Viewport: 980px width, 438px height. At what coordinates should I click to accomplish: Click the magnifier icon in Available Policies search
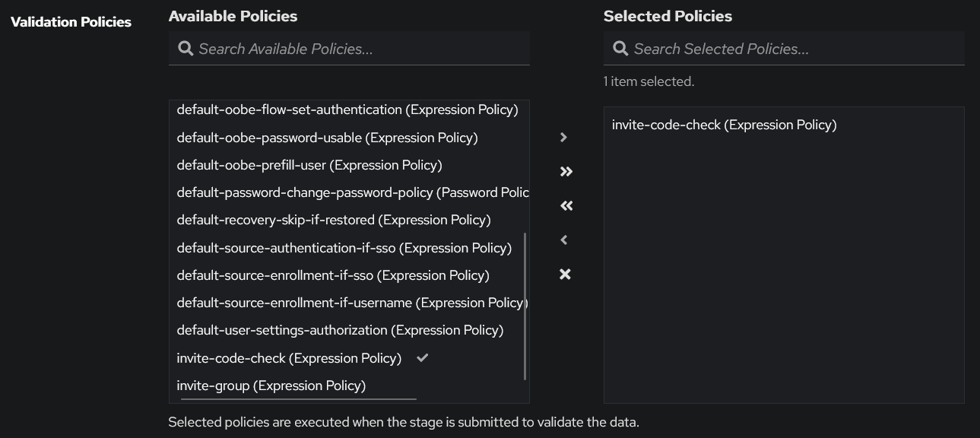coord(186,48)
